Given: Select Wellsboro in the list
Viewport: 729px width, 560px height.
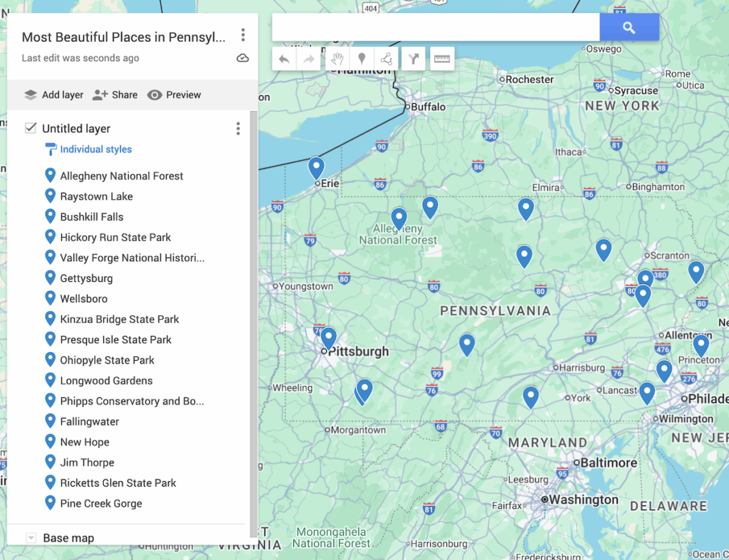Looking at the screenshot, I should [x=84, y=299].
